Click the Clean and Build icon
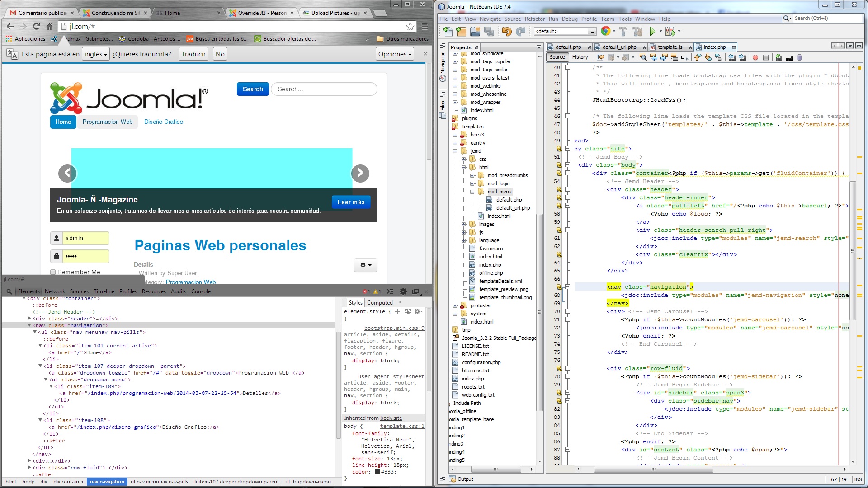The width and height of the screenshot is (868, 488). coord(637,31)
